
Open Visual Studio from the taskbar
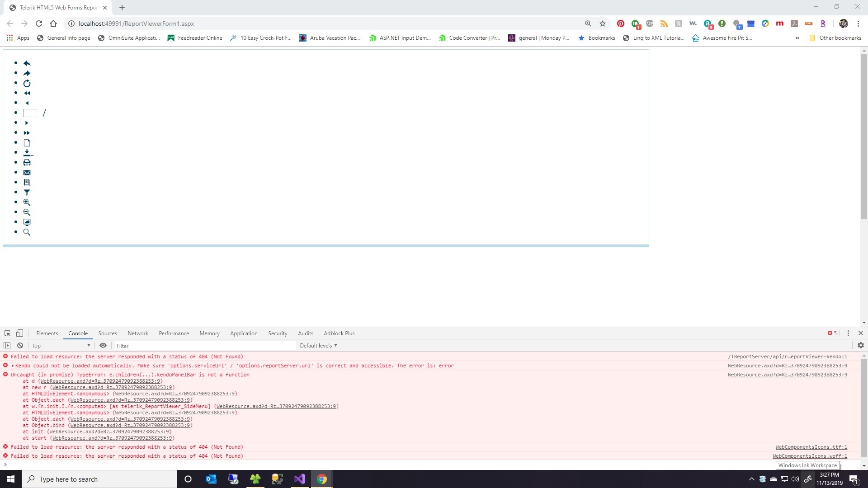300,479
